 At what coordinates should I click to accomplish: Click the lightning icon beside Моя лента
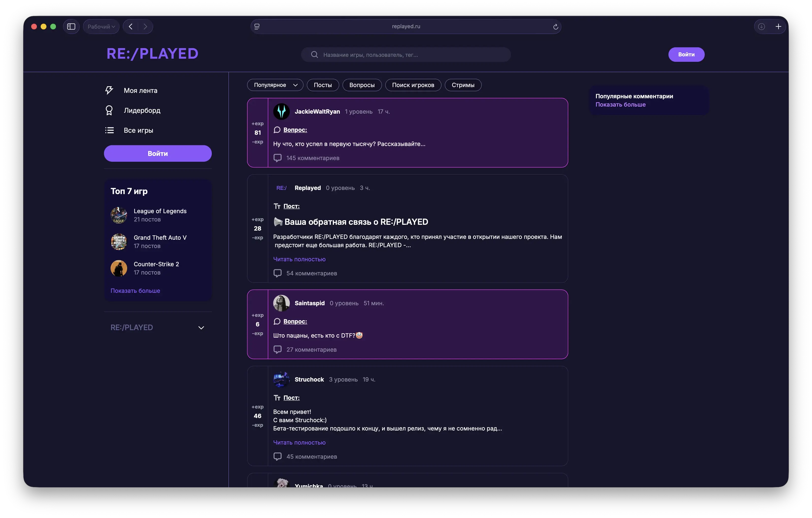(109, 90)
